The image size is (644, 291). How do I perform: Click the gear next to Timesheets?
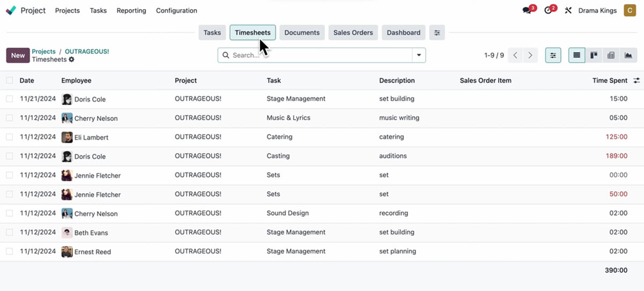[x=71, y=60]
